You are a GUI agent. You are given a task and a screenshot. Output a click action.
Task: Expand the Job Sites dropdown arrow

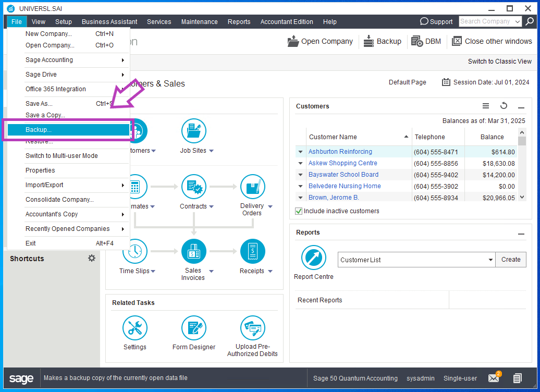point(212,151)
